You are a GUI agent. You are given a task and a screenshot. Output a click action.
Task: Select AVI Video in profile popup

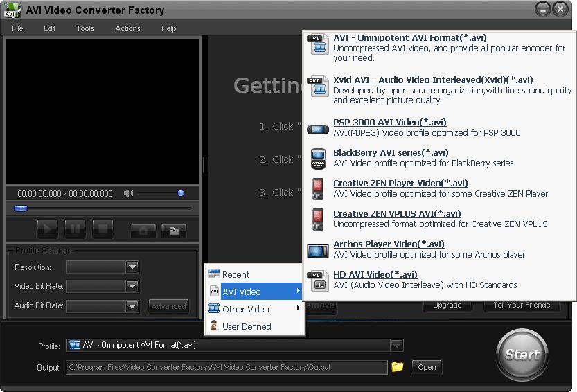coord(255,292)
